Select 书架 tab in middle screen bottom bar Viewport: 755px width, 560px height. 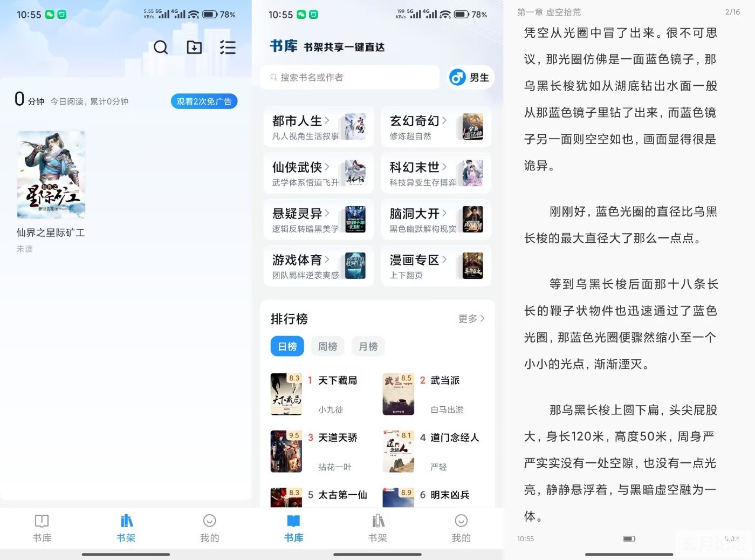coord(378,528)
